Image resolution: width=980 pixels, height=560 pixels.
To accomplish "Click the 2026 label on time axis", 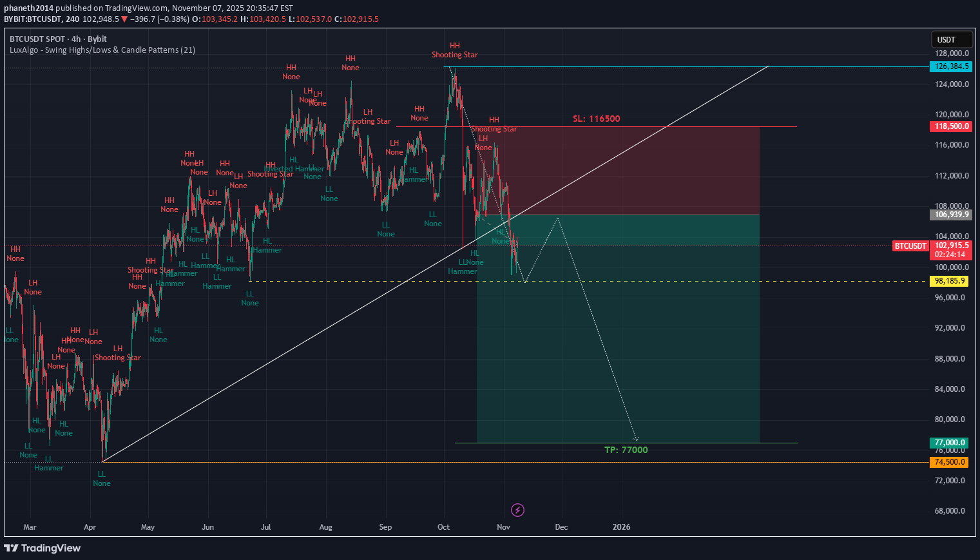I will point(621,527).
